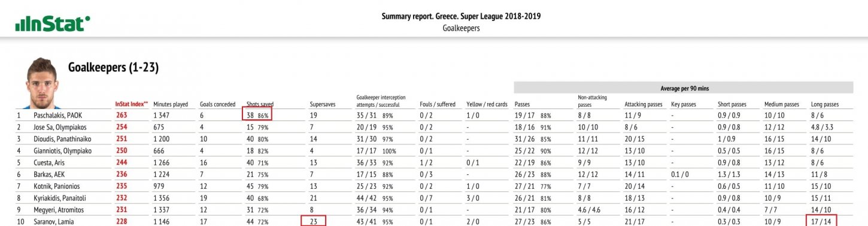The image size is (868, 226).
Task: Click the Goals conceded column header
Action: pos(217,104)
